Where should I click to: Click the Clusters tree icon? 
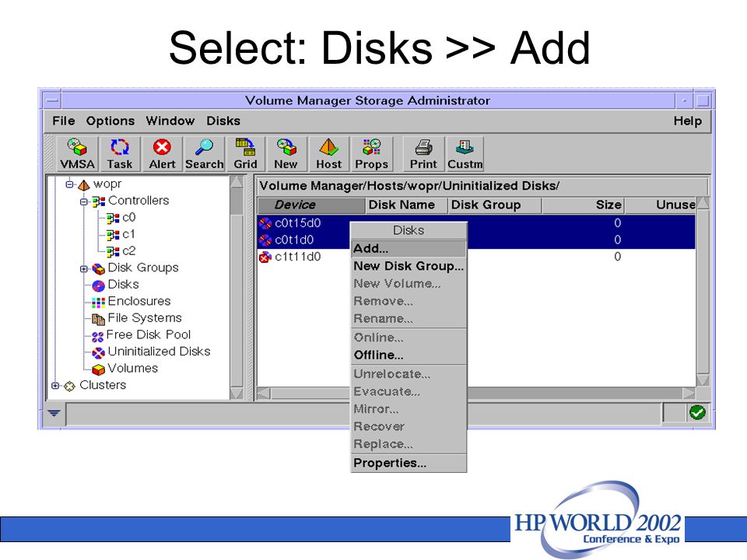tap(69, 387)
